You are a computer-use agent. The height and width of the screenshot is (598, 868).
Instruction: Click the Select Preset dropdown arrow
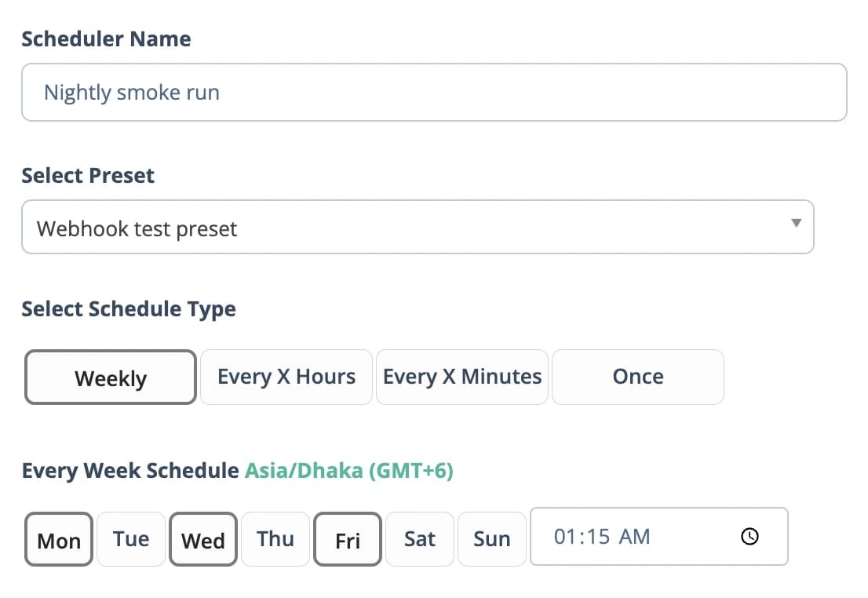click(x=796, y=223)
